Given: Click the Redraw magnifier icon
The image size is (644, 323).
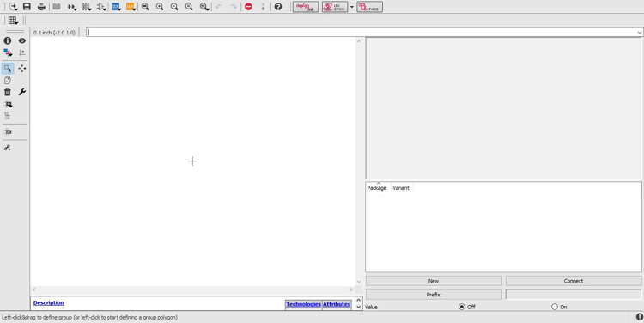Looking at the screenshot, I should tap(189, 7).
